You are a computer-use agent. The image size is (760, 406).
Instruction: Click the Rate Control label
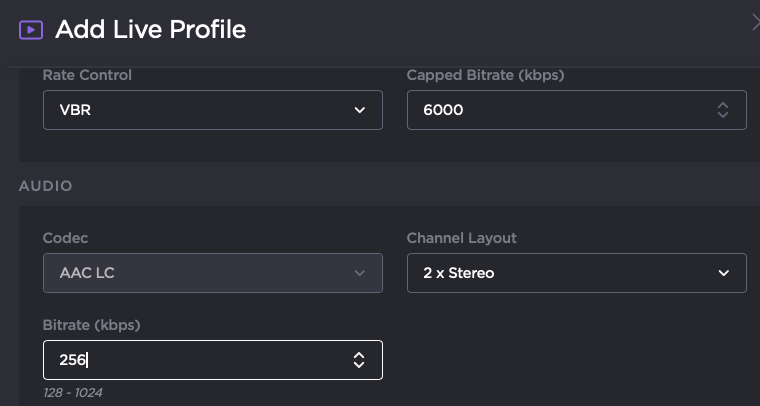click(87, 75)
